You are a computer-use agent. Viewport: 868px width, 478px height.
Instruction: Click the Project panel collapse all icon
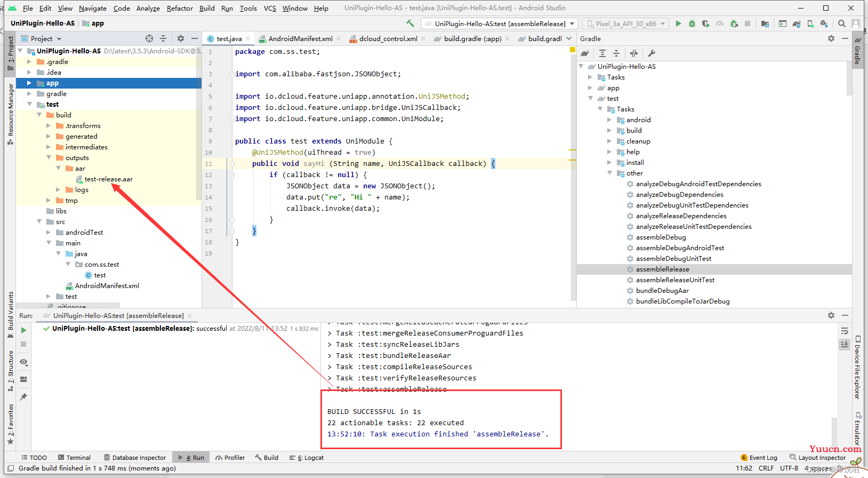tap(163, 38)
